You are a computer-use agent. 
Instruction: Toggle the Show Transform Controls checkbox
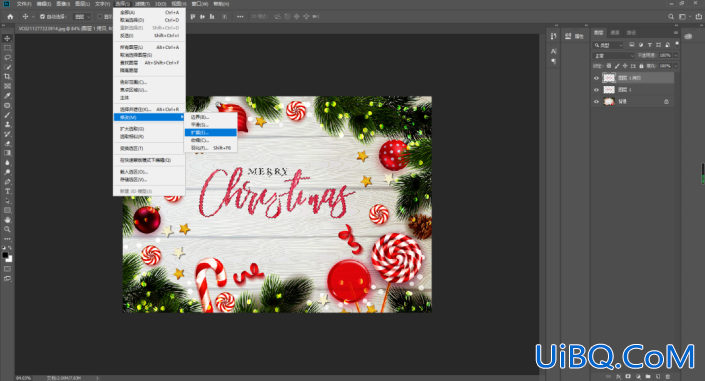[100, 17]
